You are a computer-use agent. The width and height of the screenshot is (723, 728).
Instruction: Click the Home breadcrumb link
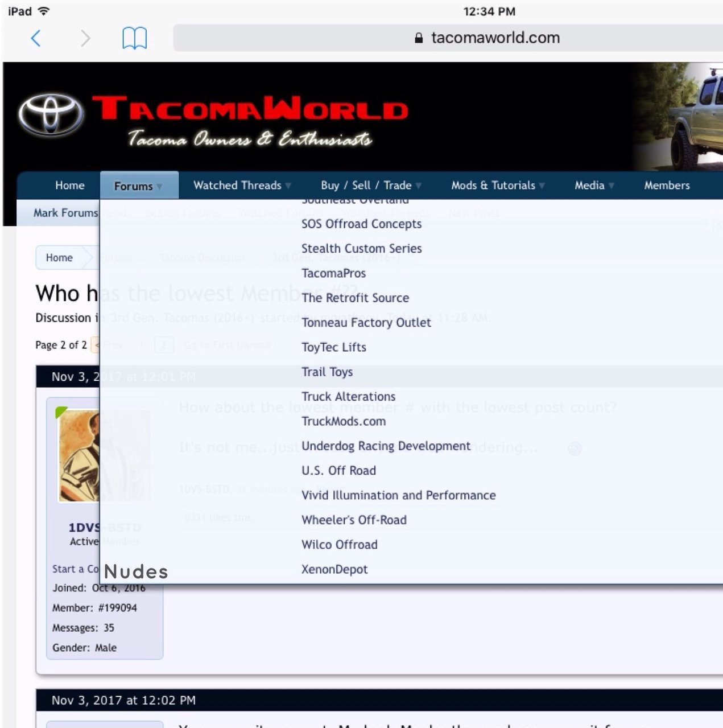[x=59, y=258]
